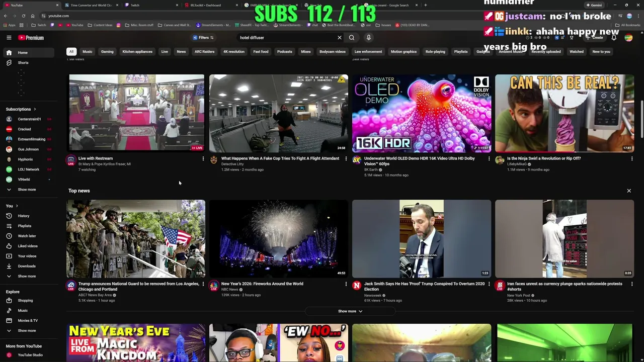Select the Motion graphics chip
This screenshot has height=362, width=644.
pyautogui.click(x=404, y=51)
